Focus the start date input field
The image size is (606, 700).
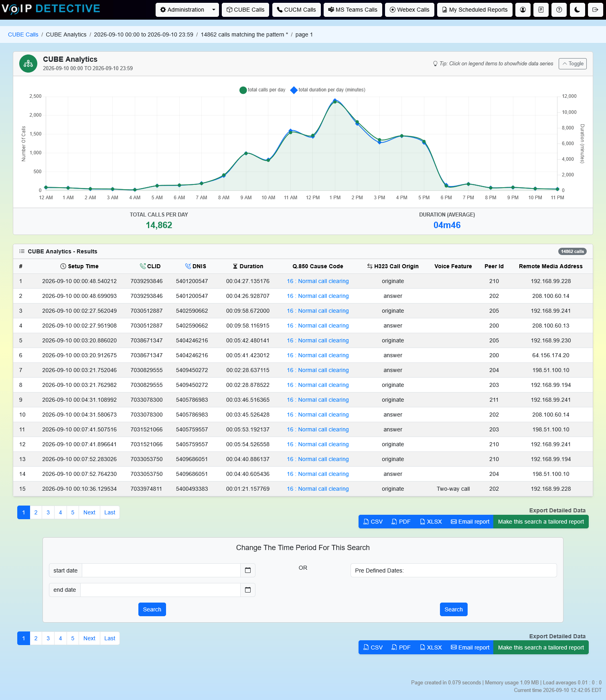(161, 570)
